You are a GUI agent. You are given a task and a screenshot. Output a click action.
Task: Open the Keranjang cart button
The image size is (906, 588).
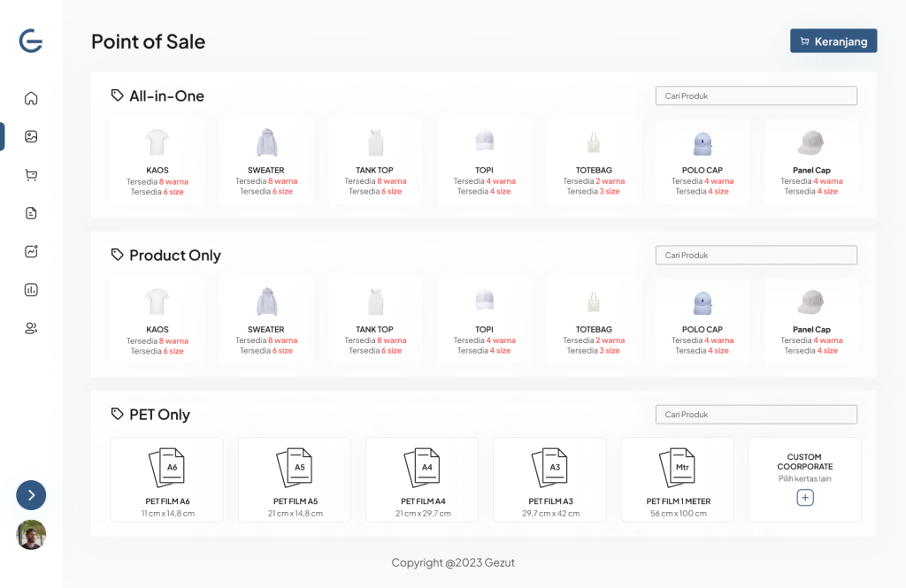(x=833, y=41)
